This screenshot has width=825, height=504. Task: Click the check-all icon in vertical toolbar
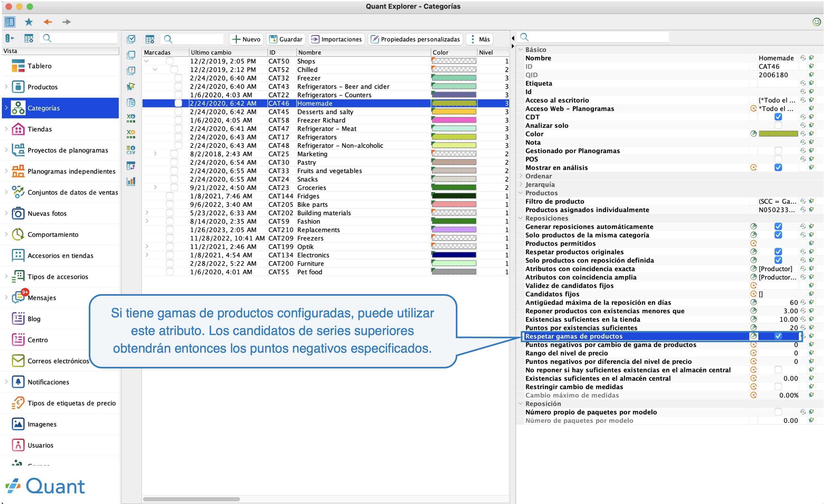[x=131, y=39]
